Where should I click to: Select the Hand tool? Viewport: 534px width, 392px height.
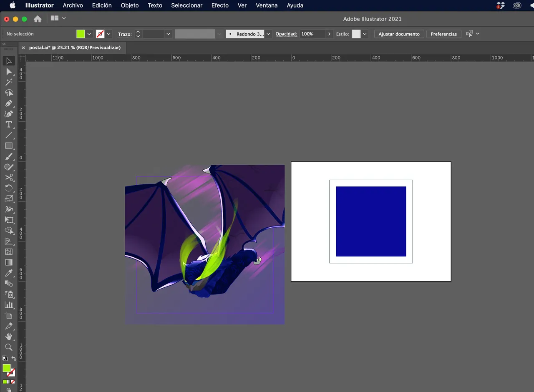(x=8, y=337)
